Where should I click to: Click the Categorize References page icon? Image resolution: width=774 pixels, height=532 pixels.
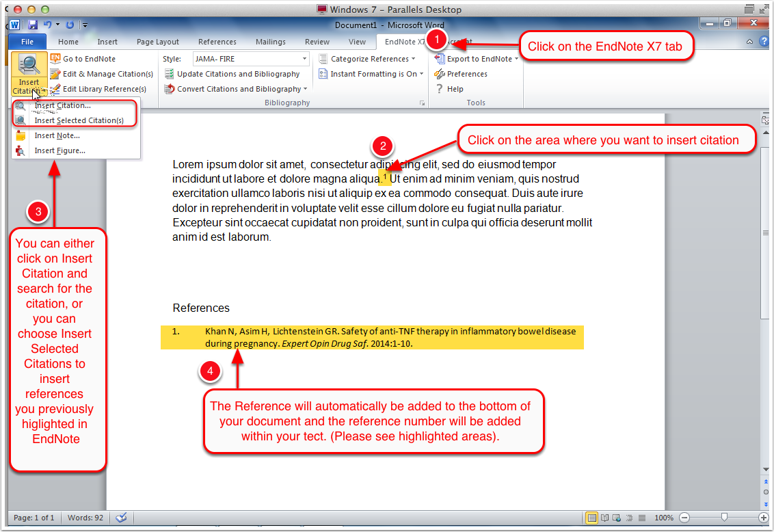[323, 59]
